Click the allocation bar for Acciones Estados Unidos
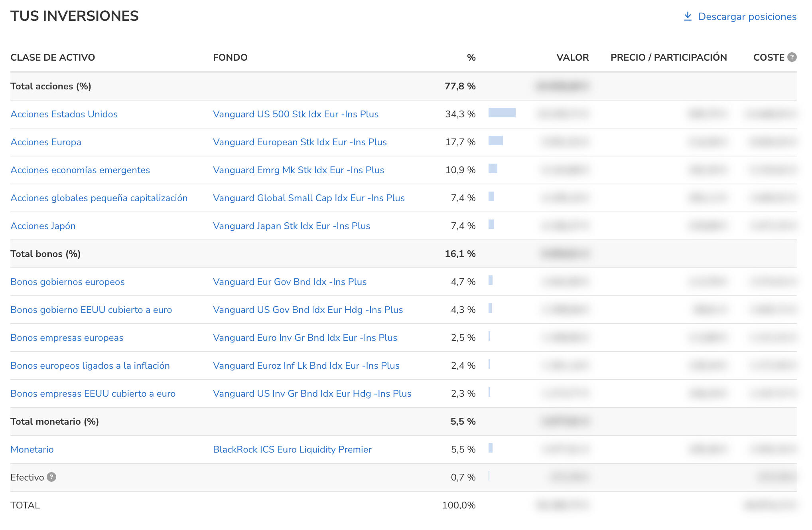The width and height of the screenshot is (812, 530). click(x=502, y=113)
